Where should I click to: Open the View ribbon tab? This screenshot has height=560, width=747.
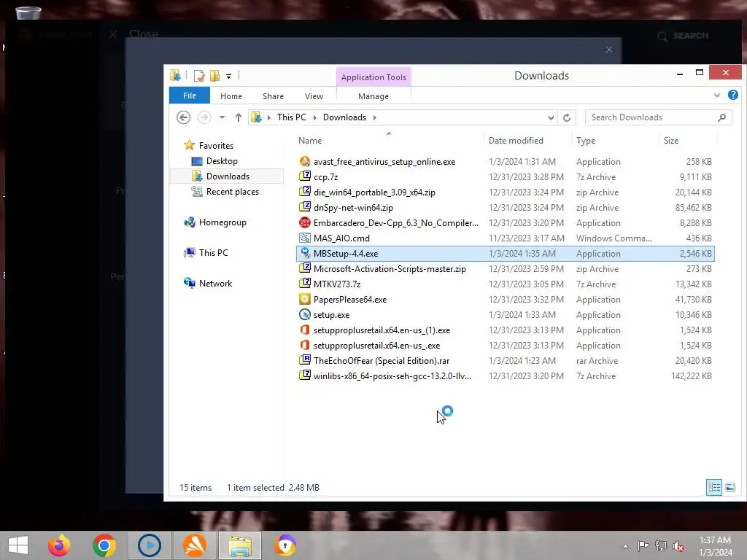(314, 96)
